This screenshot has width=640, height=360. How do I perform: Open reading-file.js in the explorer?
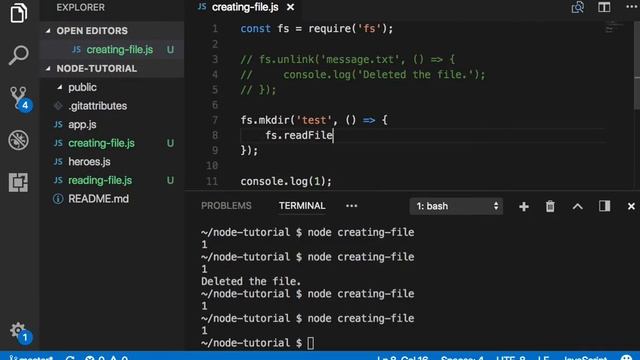(100, 180)
